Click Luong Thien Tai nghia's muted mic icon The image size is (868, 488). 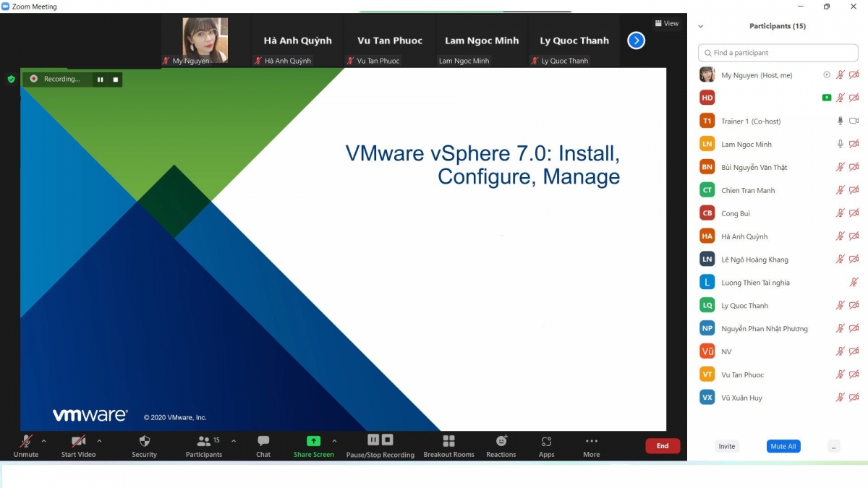(x=854, y=283)
